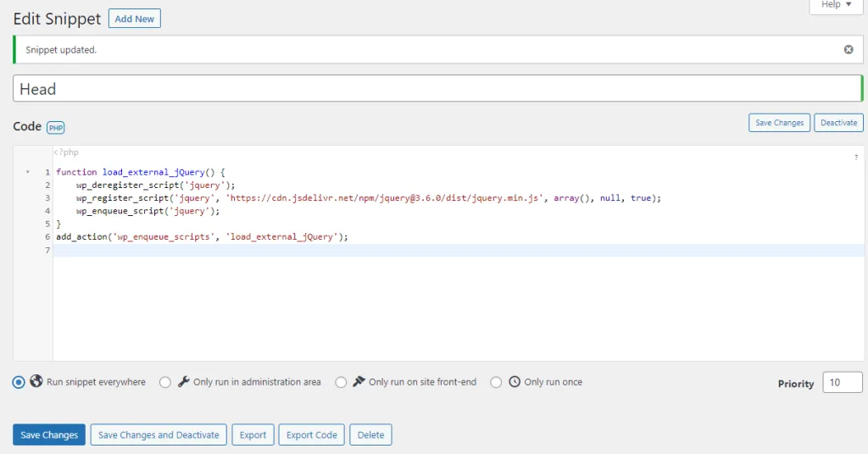868x454 pixels.
Task: Select 'Only run once' radio button
Action: [497, 383]
